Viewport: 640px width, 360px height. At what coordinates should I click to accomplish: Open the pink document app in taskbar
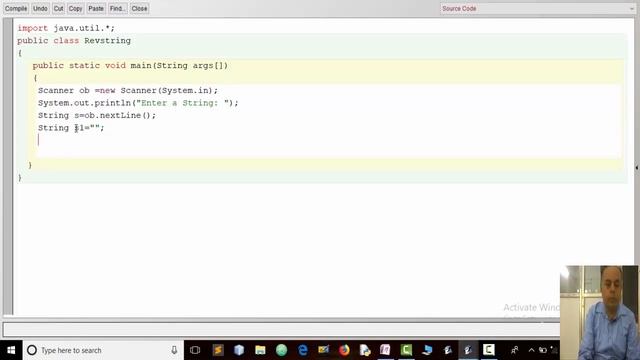click(385, 350)
